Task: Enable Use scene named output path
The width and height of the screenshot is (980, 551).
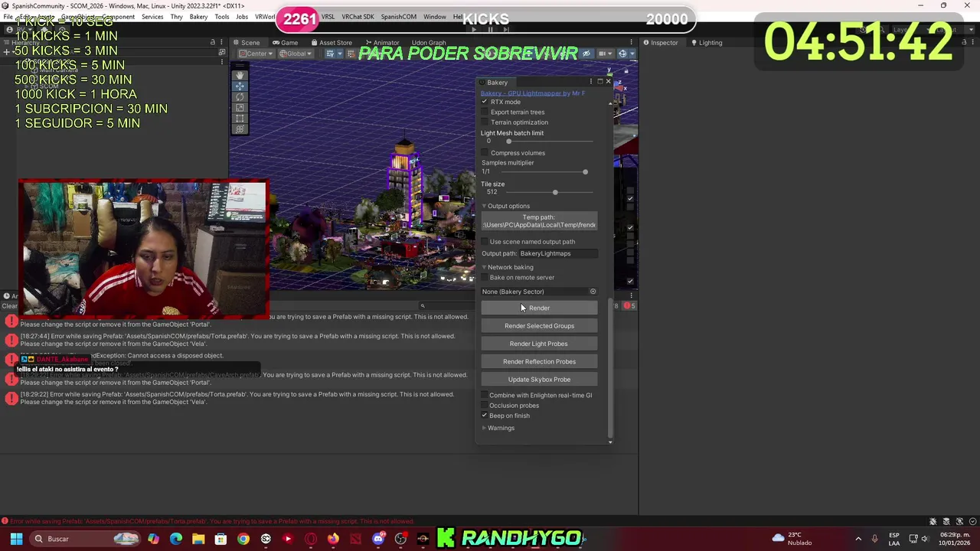Action: tap(484, 242)
